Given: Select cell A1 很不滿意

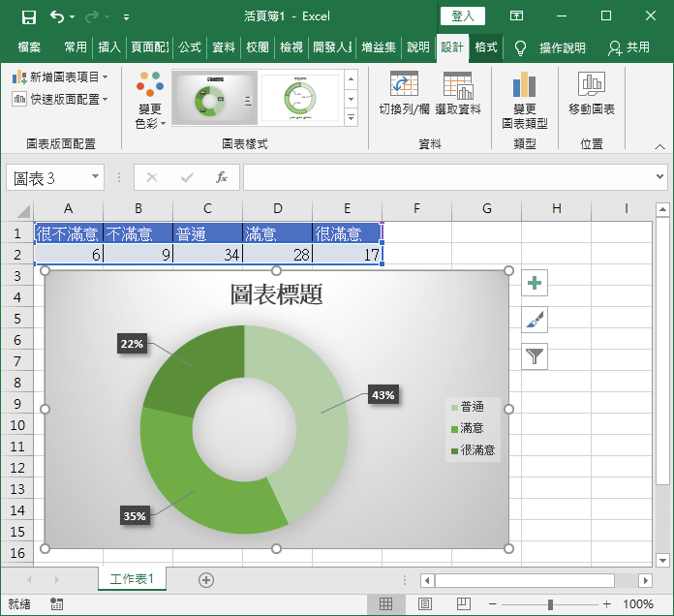Looking at the screenshot, I should pos(69,233).
